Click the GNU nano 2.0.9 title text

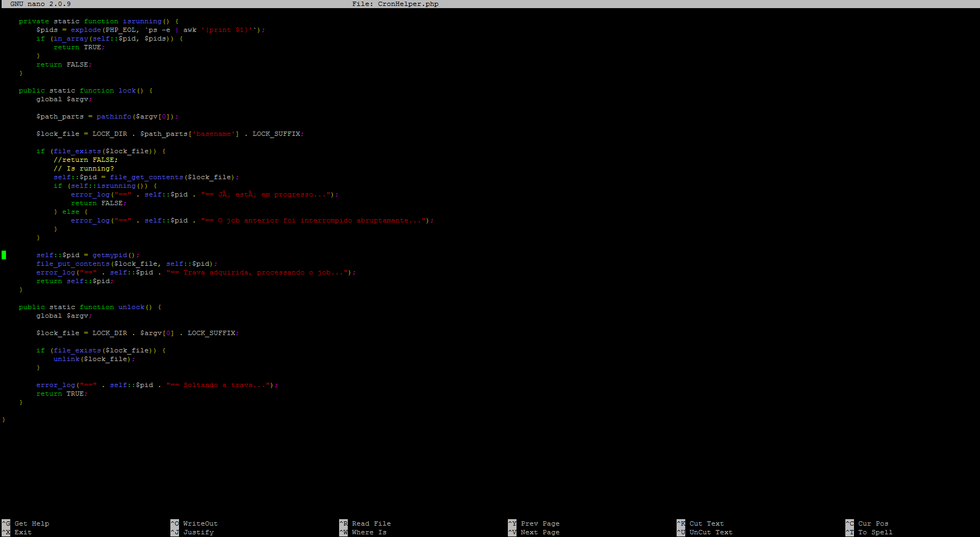pos(41,4)
